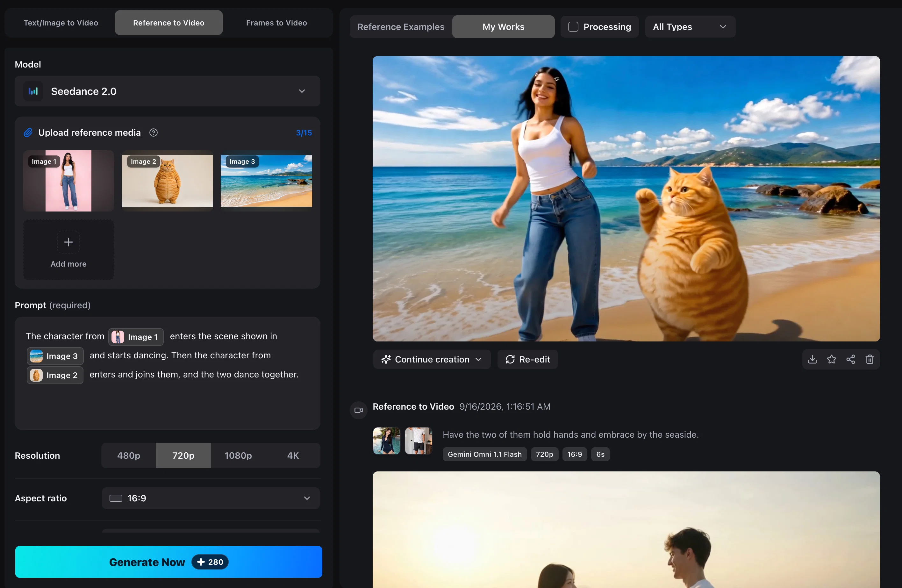Open the My Works tab
This screenshot has height=588, width=902.
503,27
